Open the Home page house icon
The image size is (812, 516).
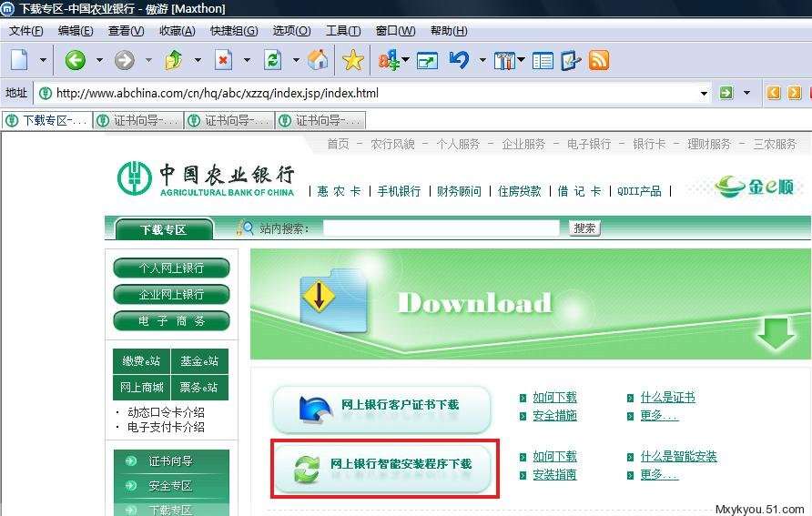click(x=318, y=60)
